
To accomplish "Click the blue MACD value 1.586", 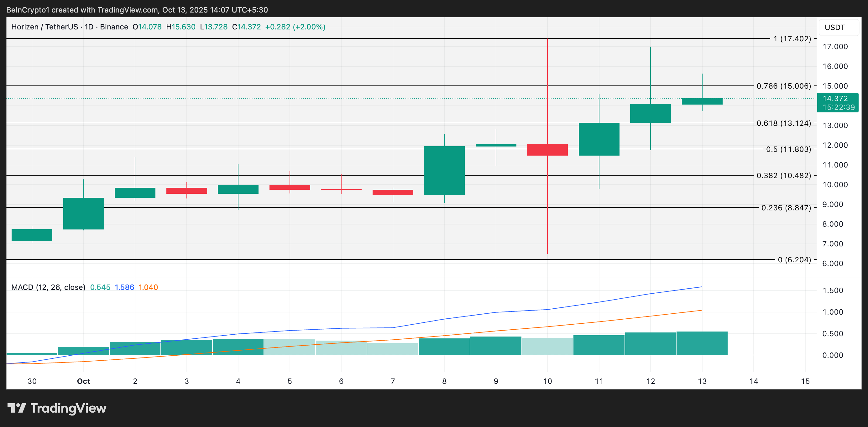I will click(x=124, y=288).
